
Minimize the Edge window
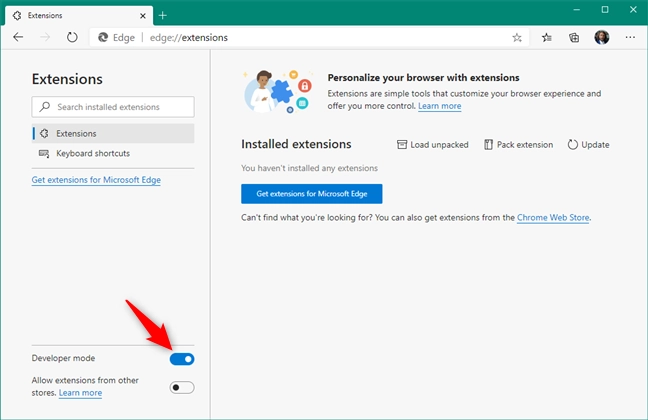click(x=577, y=10)
